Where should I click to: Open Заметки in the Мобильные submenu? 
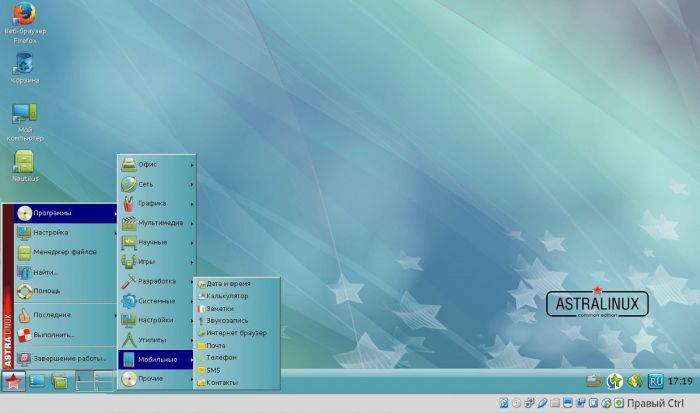(x=237, y=309)
